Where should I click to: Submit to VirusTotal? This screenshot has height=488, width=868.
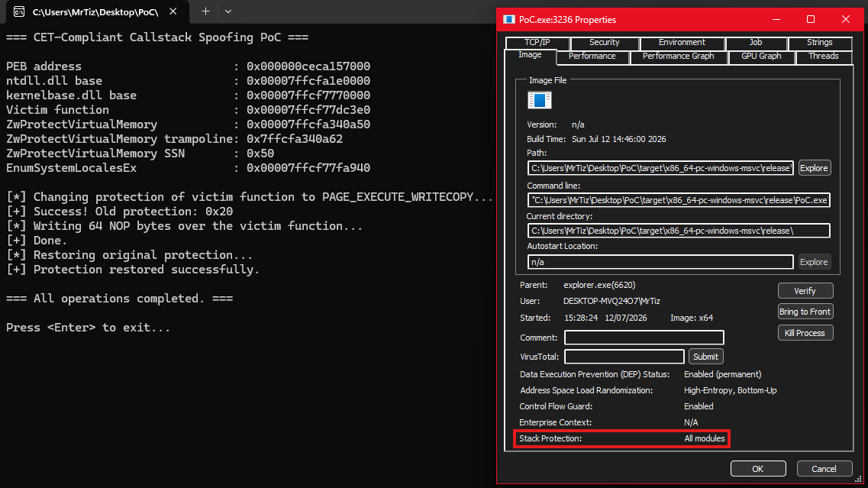pyautogui.click(x=705, y=357)
